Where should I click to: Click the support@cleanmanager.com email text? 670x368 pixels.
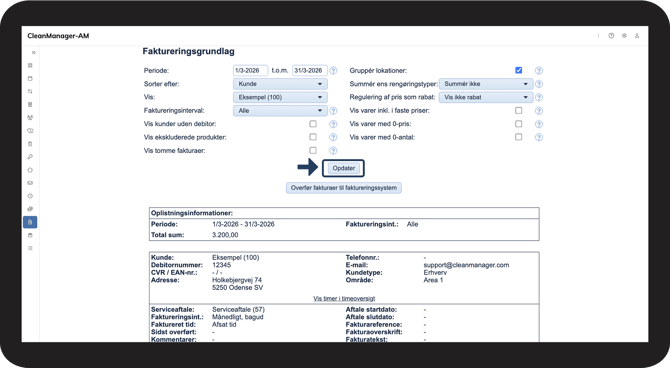[x=466, y=265]
